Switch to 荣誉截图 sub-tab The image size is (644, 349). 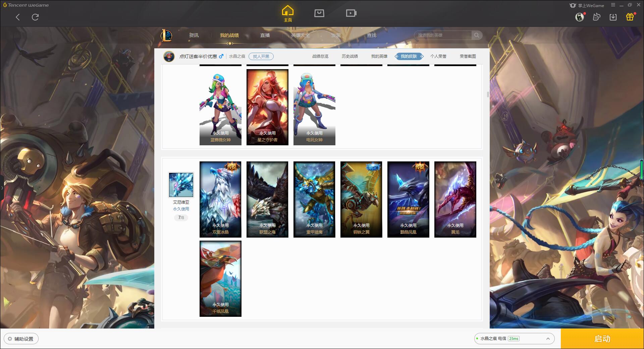coord(468,56)
